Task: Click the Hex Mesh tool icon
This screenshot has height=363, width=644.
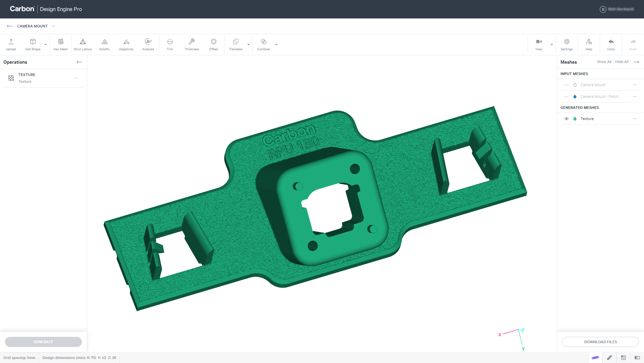Action: pyautogui.click(x=60, y=42)
